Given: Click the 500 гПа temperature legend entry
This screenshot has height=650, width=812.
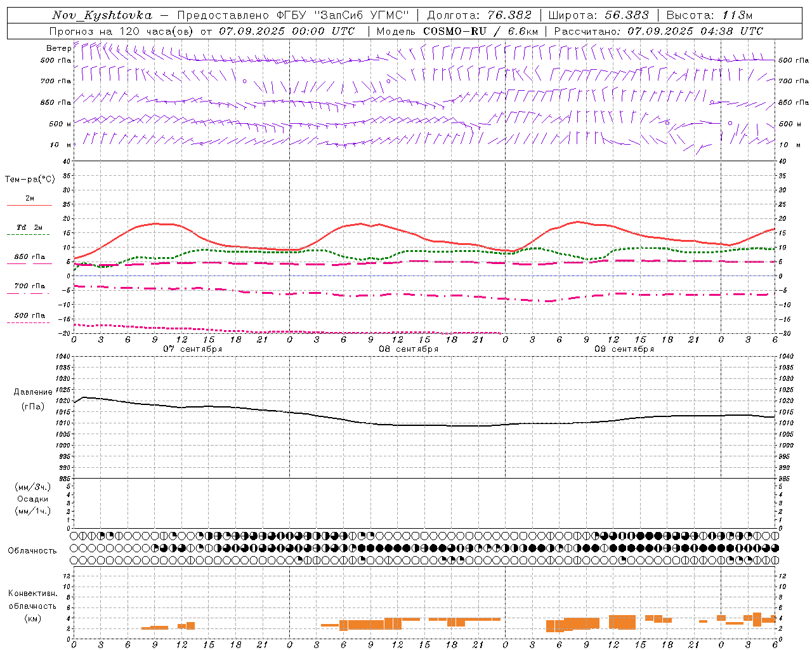Looking at the screenshot, I should coord(30,315).
